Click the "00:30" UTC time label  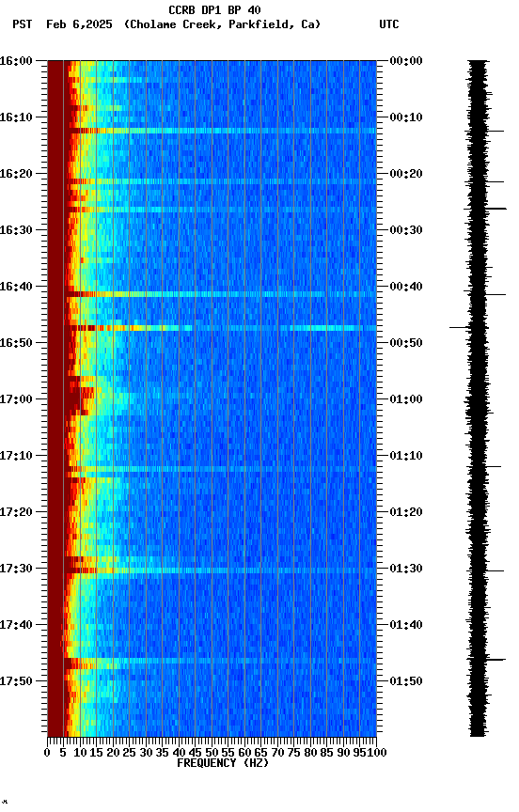pos(406,230)
